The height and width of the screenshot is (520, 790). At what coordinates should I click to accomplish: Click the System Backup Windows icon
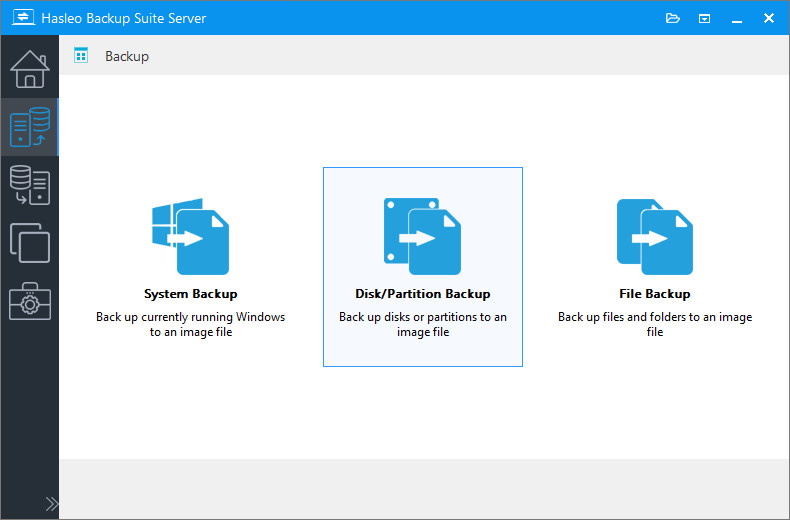pos(190,236)
